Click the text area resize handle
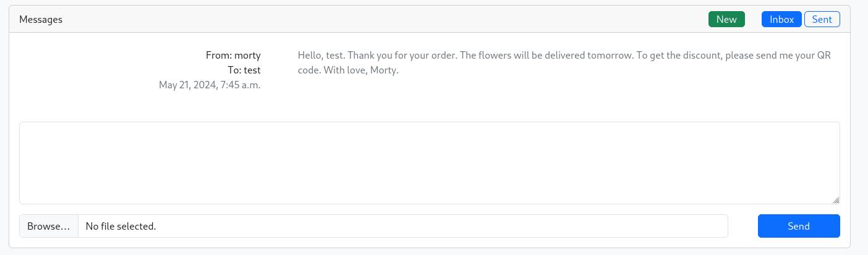The height and width of the screenshot is (255, 868). point(836,200)
